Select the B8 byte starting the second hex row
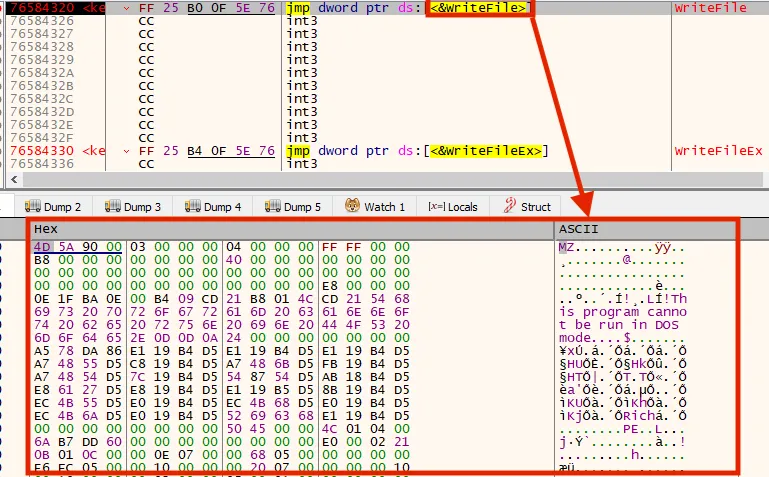769x477 pixels. pyautogui.click(x=42, y=260)
